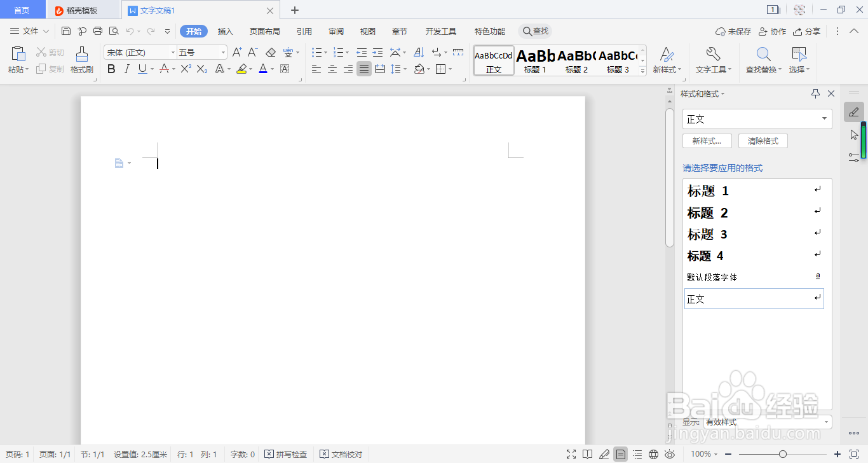Click the Paste clipboard icon

(x=18, y=54)
